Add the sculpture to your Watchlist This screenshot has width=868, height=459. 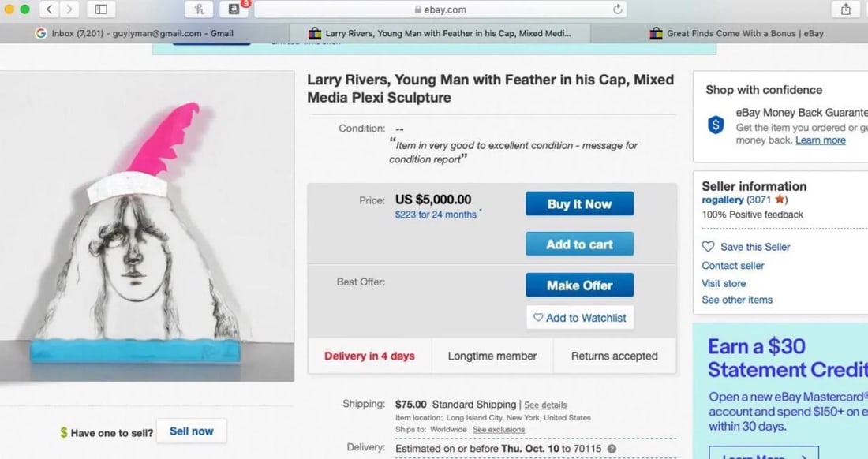click(x=580, y=317)
